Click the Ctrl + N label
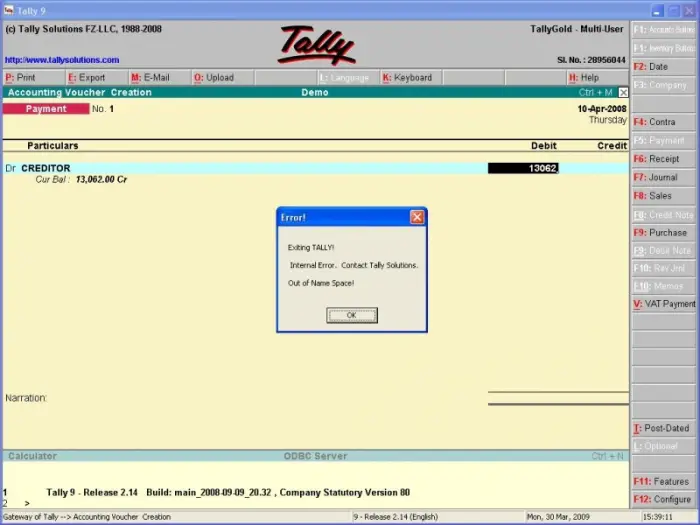The image size is (700, 525). (608, 456)
